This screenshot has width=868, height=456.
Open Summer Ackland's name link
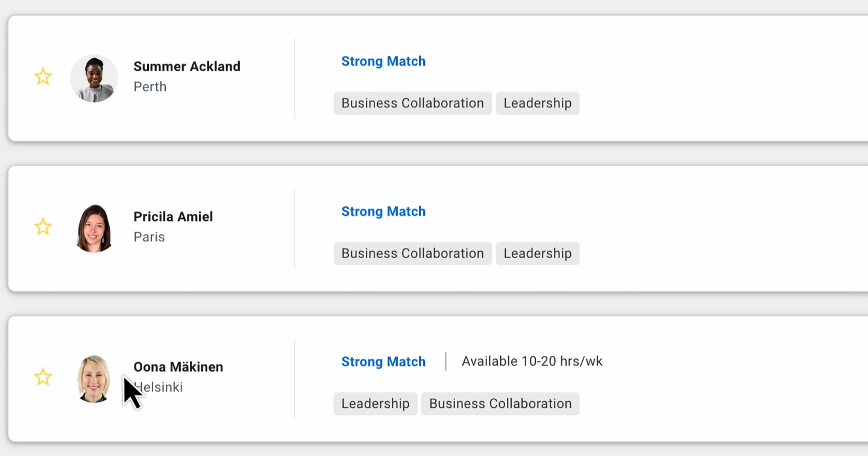tap(187, 66)
